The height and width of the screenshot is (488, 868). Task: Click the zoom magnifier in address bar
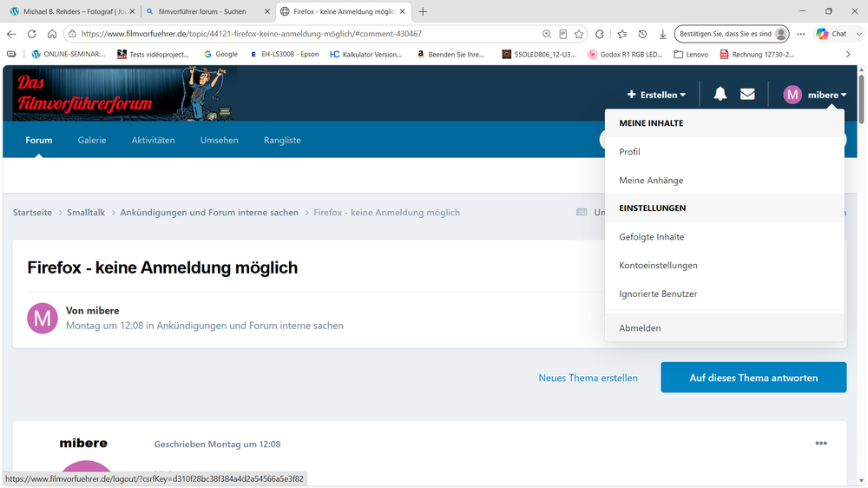[546, 34]
